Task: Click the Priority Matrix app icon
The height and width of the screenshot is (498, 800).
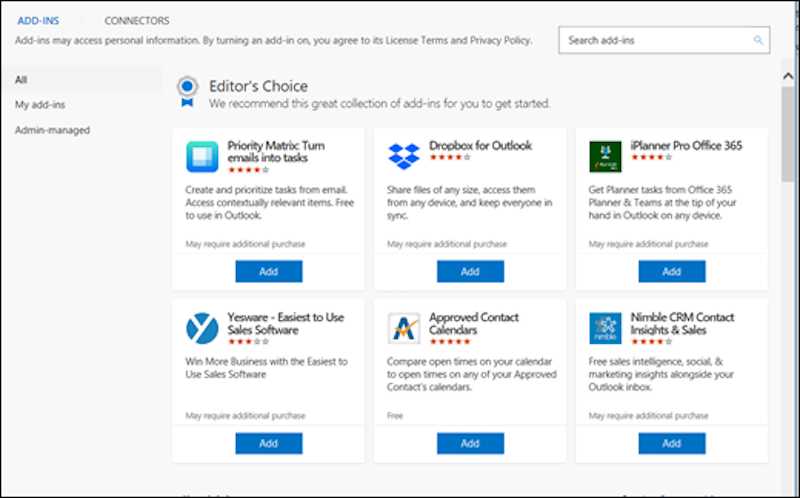Action: tap(202, 157)
